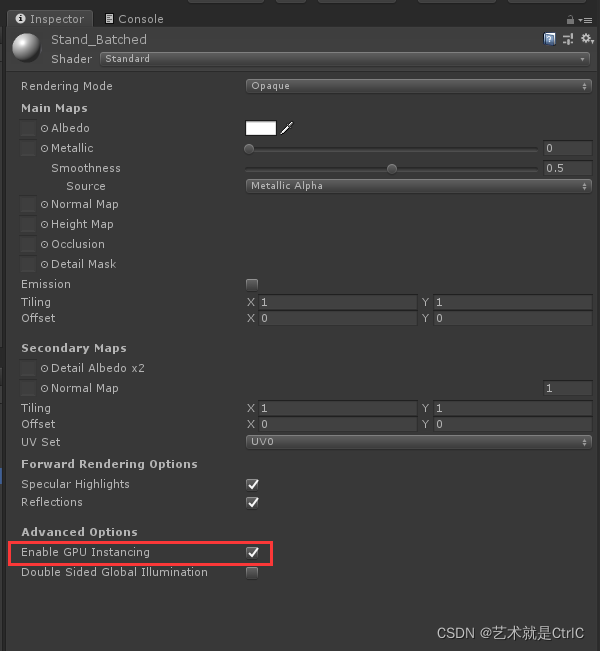Enable Double Sided Global Illumination
Screen dimensions: 600x651
[x=252, y=573]
